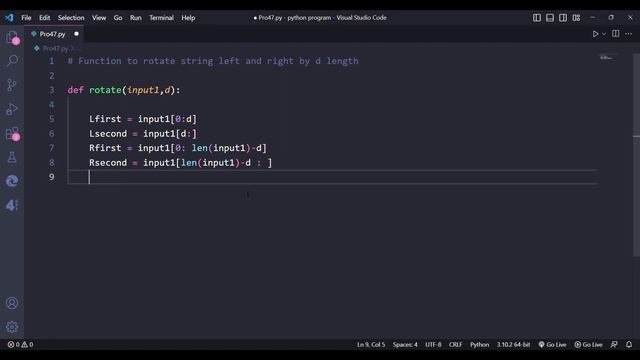
Task: Click the Lfirst variable on line 5
Action: click(105, 119)
